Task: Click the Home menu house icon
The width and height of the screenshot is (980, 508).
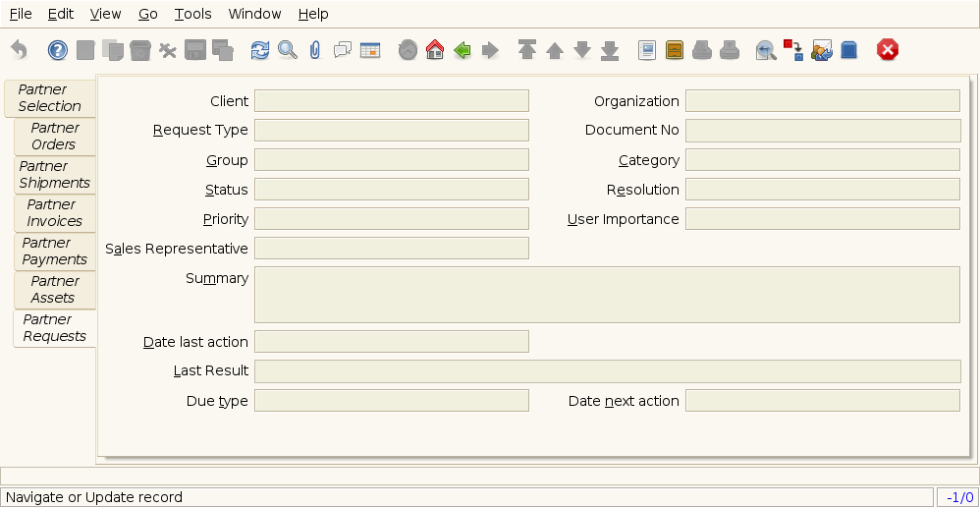Action: (x=435, y=50)
